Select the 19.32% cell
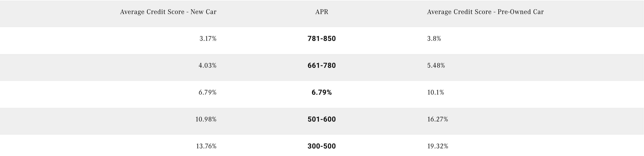 coord(437,146)
